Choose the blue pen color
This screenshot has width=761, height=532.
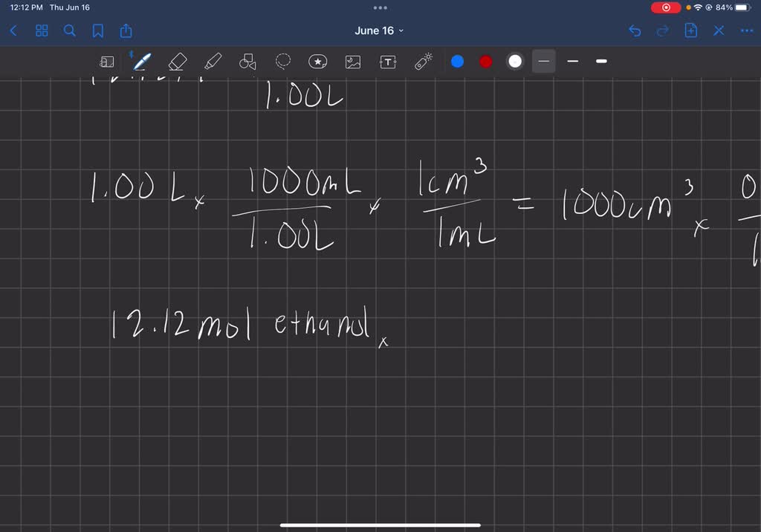pos(457,62)
